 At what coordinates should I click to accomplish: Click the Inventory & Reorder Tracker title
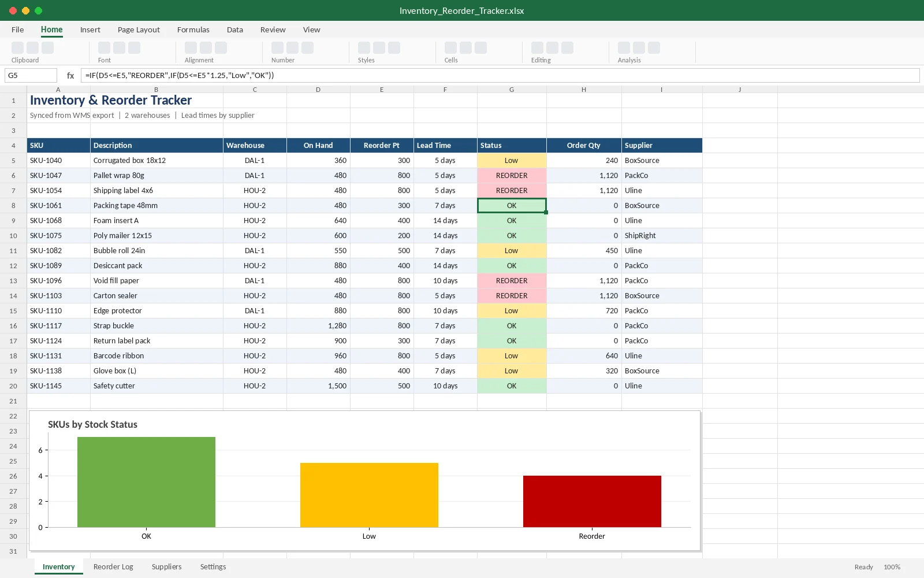pos(111,101)
